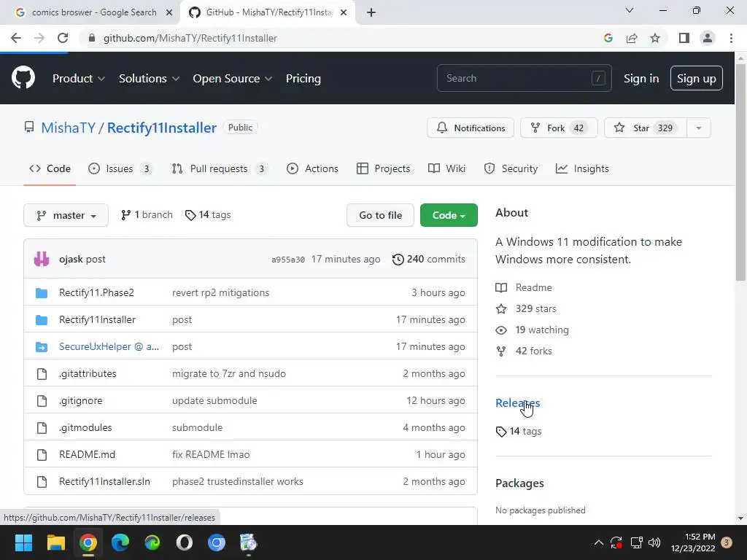Screen dimensions: 747x560
Task: Click the Chrome taskbar icon
Action: click(x=88, y=542)
